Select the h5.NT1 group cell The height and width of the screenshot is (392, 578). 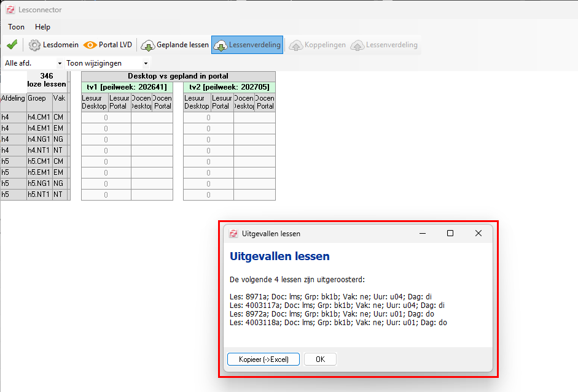(x=39, y=194)
